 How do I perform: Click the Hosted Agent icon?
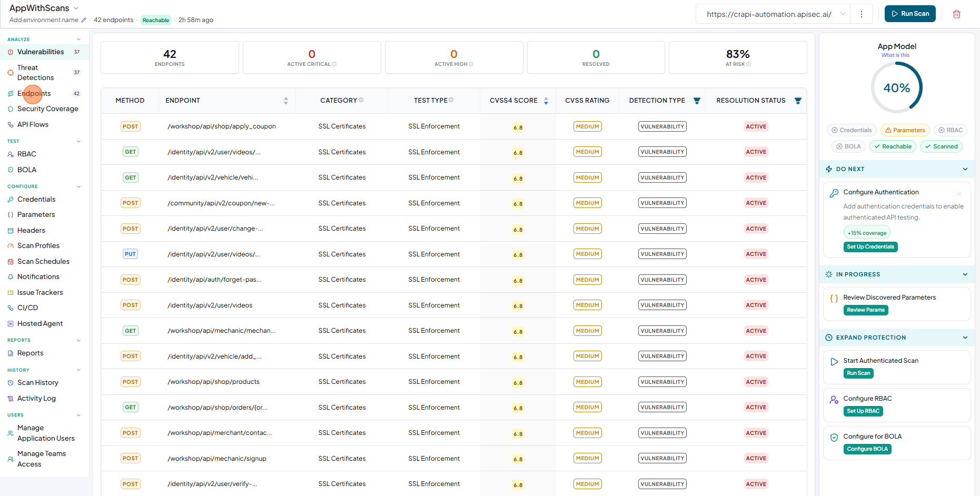pyautogui.click(x=11, y=324)
